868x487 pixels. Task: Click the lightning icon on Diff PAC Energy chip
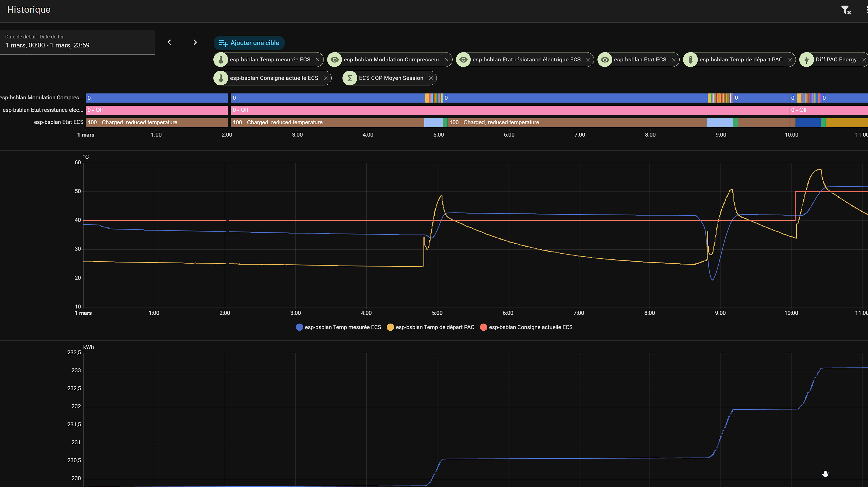[806, 60]
